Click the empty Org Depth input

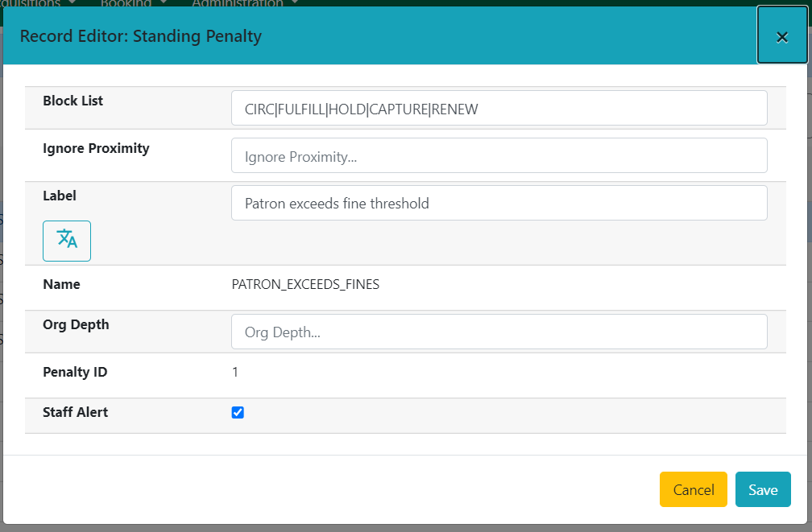pyautogui.click(x=499, y=331)
